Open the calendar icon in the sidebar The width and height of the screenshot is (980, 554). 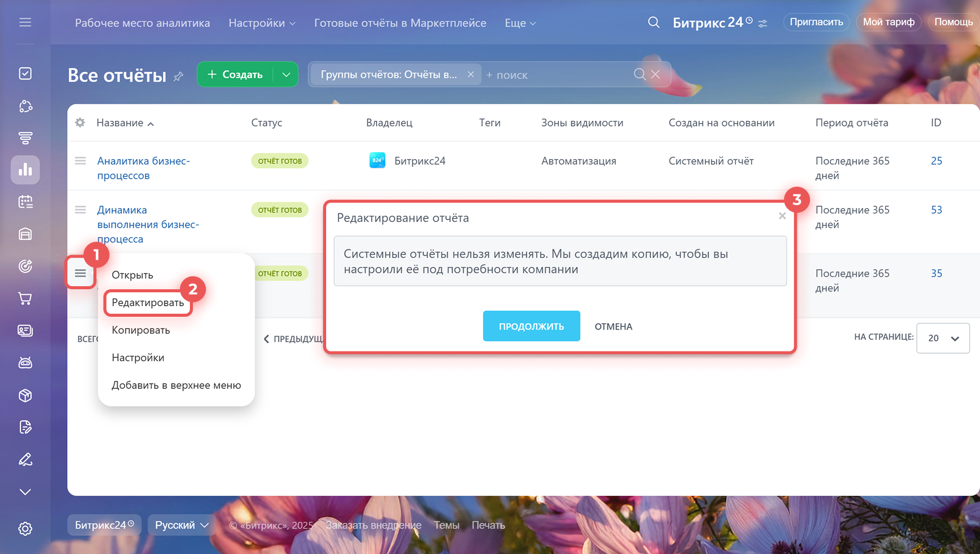(25, 202)
